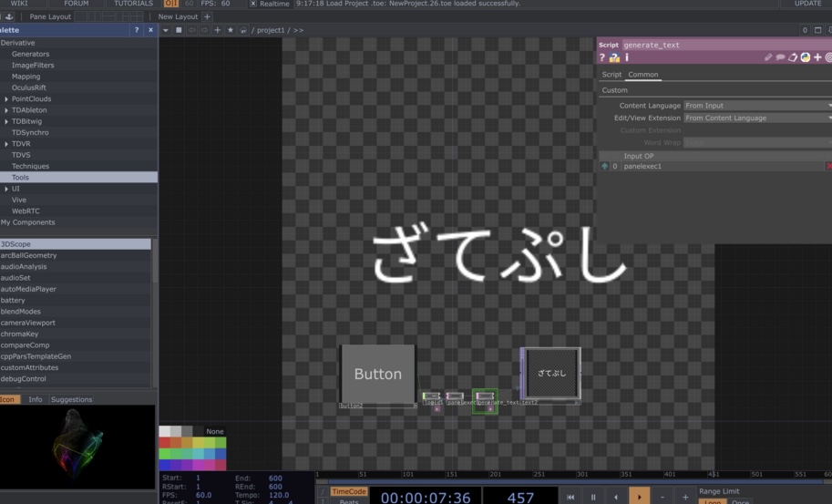
Task: Click the red X beside panelexec1
Action: 828,166
